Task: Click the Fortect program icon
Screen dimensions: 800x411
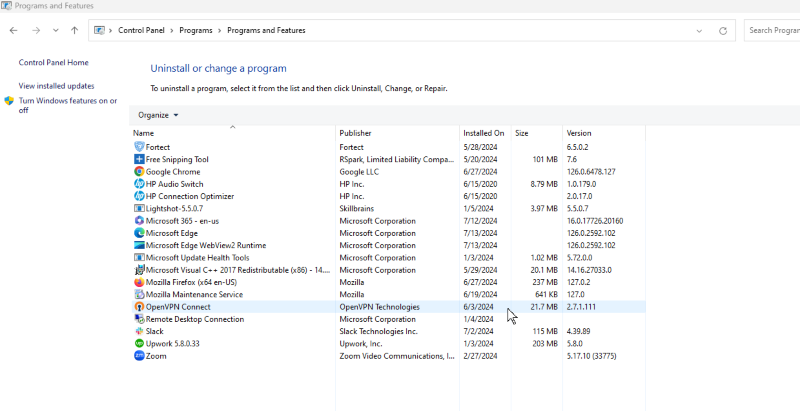Action: [x=139, y=147]
